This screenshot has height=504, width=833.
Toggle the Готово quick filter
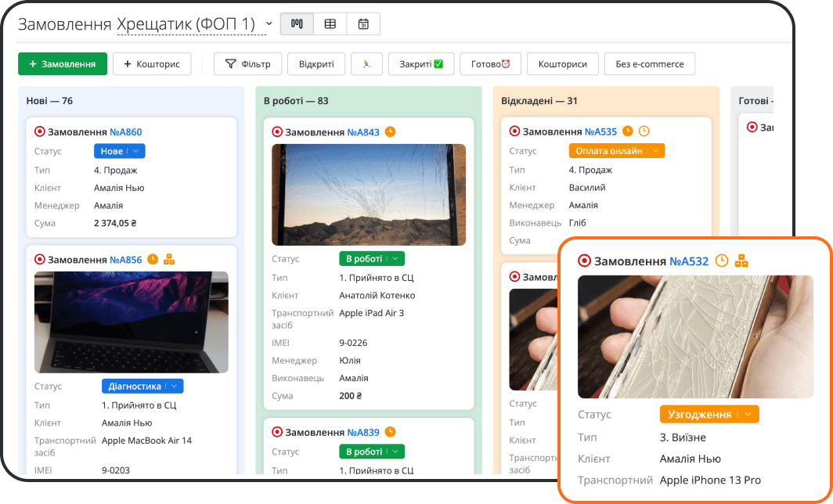click(x=490, y=63)
